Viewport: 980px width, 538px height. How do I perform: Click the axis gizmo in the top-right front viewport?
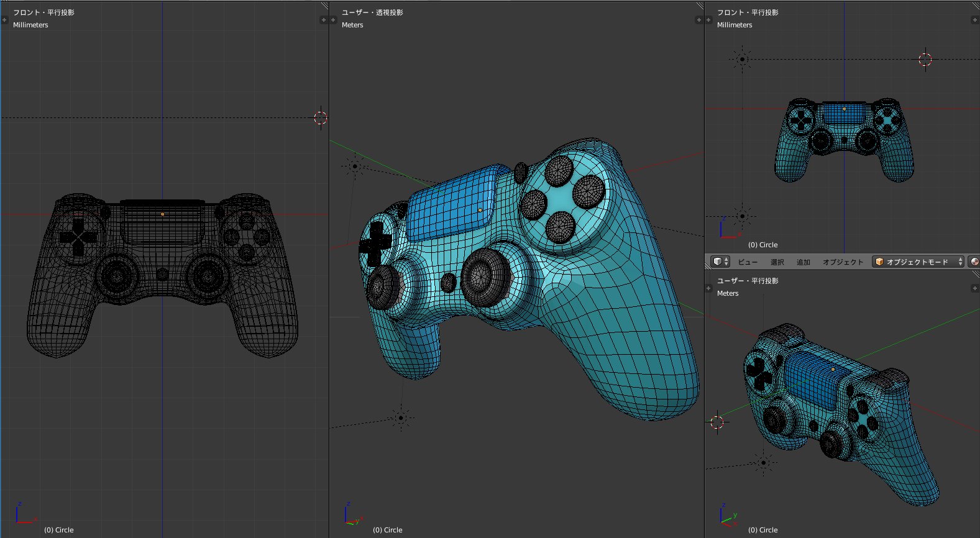coord(728,228)
